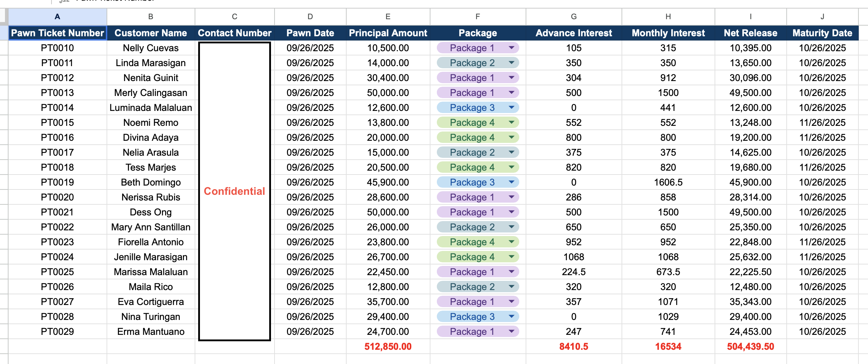Open the Package 4 dropdown for Noemi Remo
The width and height of the screenshot is (868, 364).
[511, 122]
